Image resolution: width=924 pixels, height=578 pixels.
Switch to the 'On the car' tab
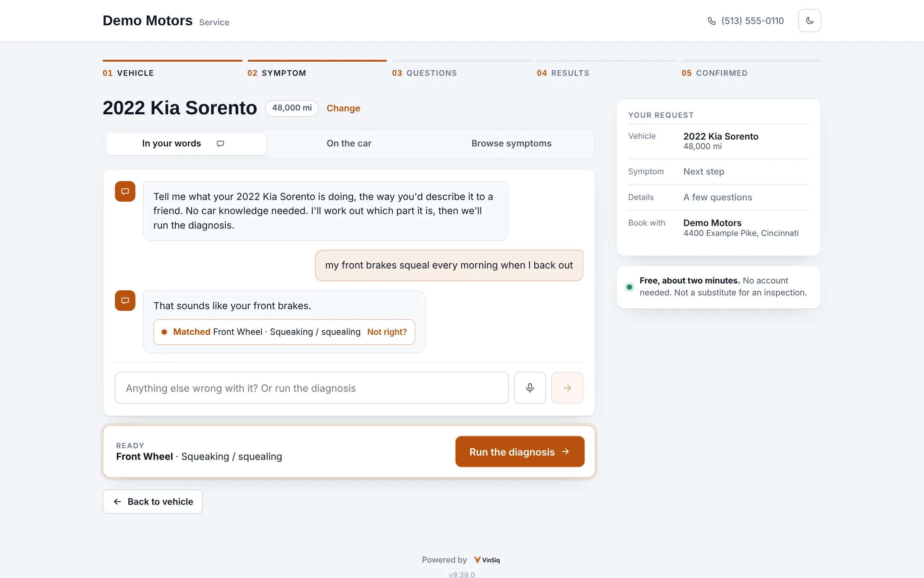(x=349, y=143)
